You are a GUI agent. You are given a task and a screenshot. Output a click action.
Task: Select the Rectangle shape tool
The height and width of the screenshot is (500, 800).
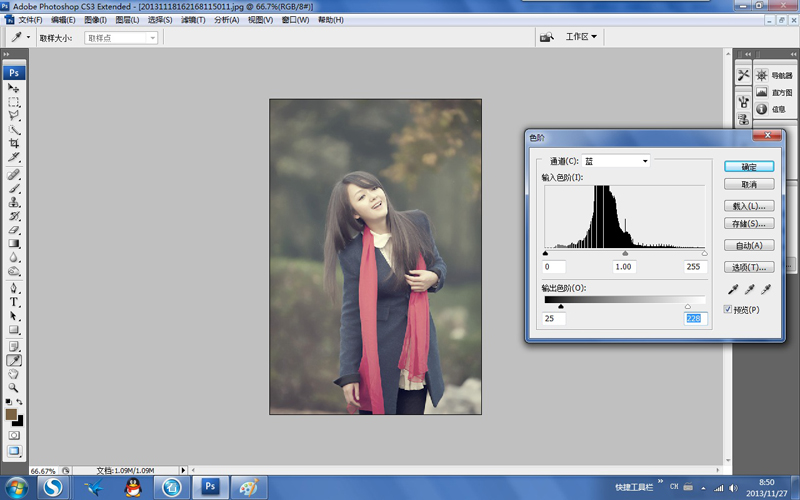click(x=13, y=330)
